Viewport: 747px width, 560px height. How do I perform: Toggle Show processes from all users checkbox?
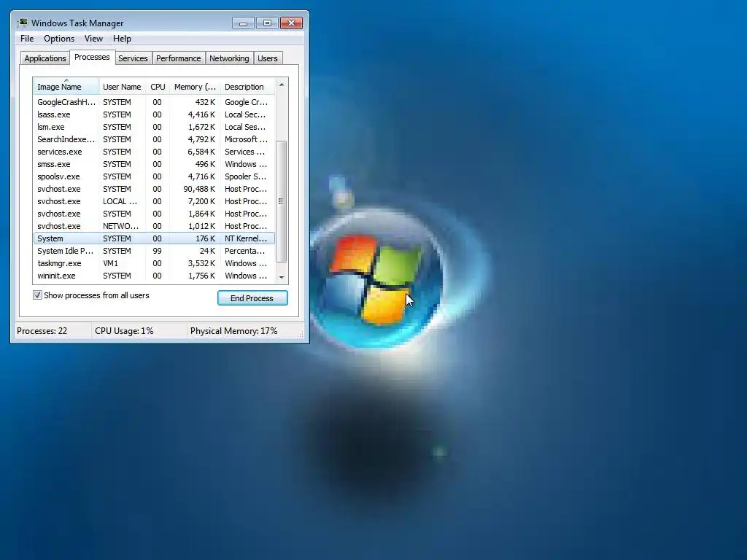click(37, 295)
